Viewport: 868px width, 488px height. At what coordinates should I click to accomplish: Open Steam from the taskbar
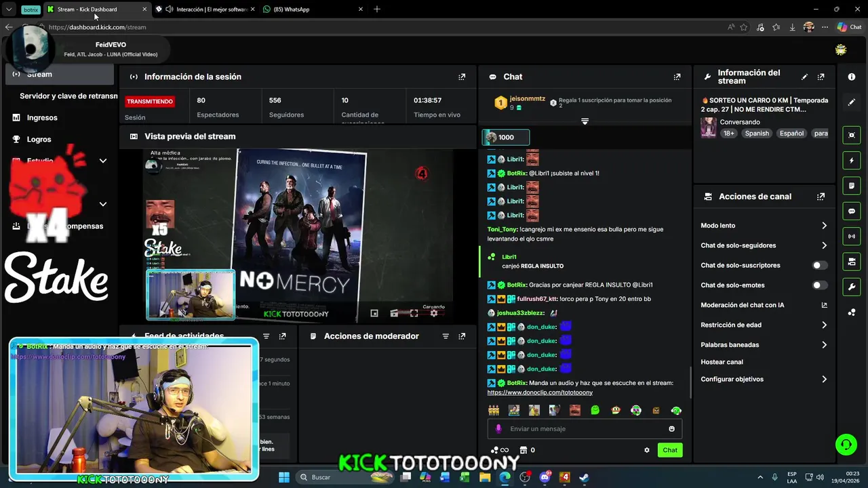click(x=584, y=477)
